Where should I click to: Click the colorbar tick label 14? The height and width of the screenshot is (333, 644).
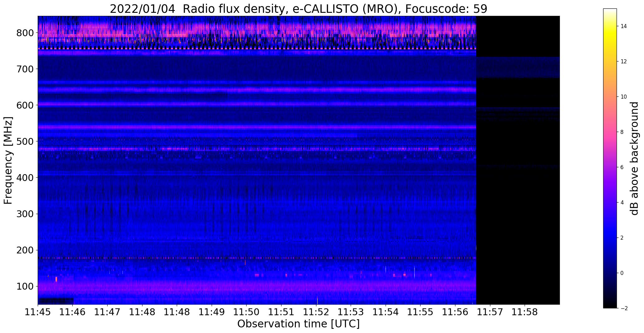624,26
